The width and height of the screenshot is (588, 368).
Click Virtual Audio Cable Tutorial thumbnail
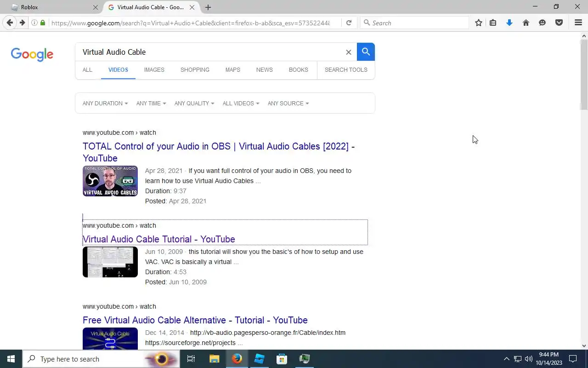[110, 262]
